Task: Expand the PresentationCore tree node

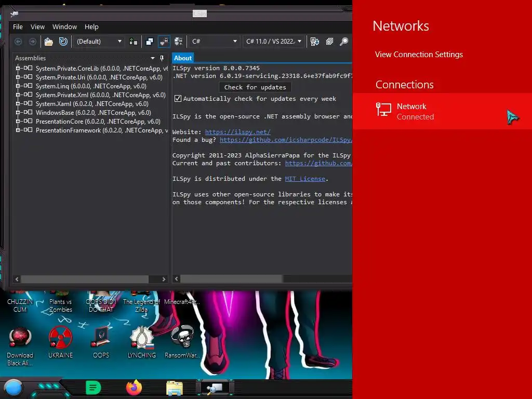Action: [x=18, y=121]
